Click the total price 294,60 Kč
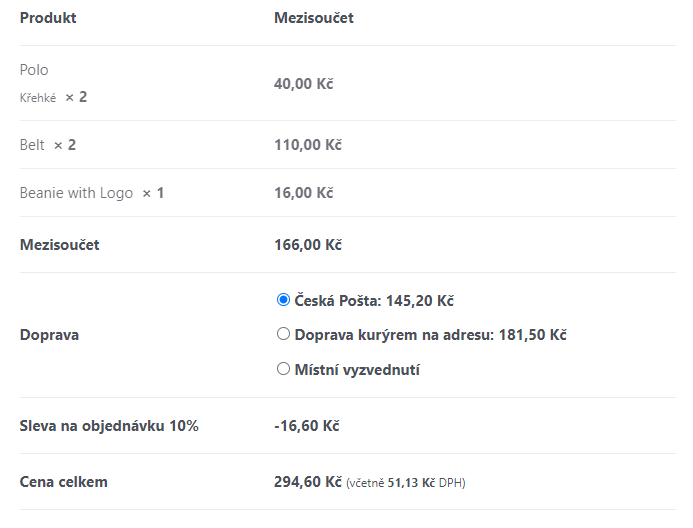This screenshot has height=528, width=693. [x=308, y=482]
